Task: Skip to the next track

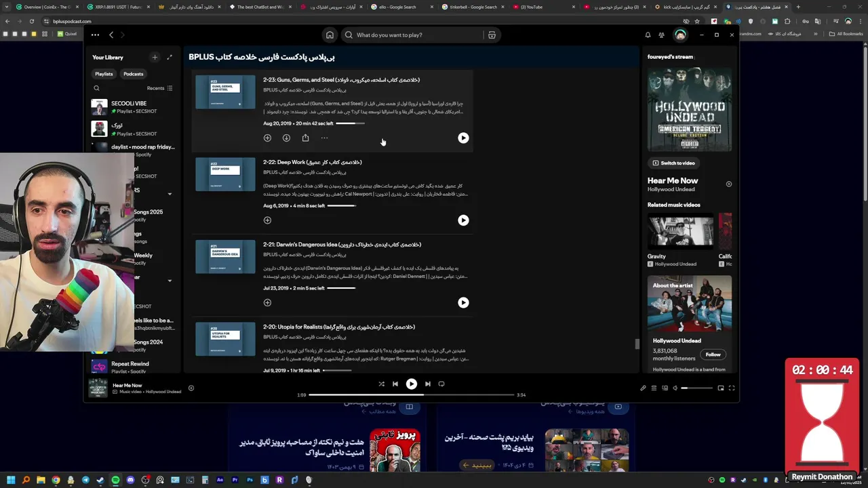Action: tap(427, 384)
